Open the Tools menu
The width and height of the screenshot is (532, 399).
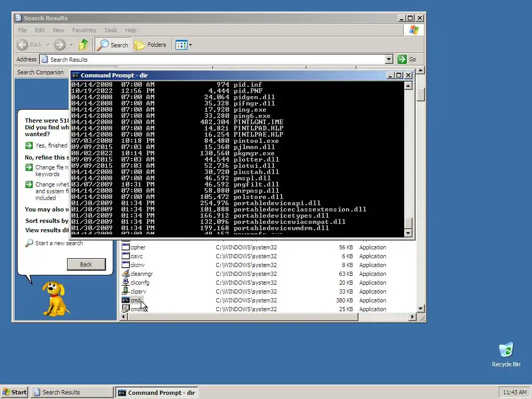click(x=110, y=30)
